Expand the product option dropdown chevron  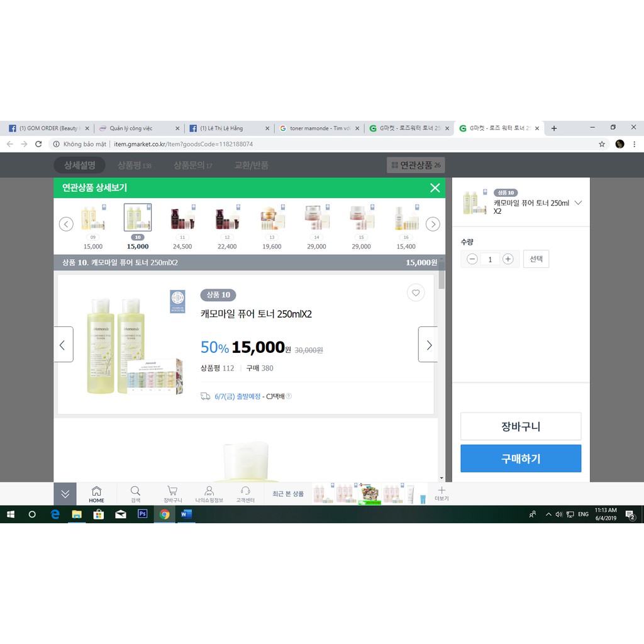579,203
